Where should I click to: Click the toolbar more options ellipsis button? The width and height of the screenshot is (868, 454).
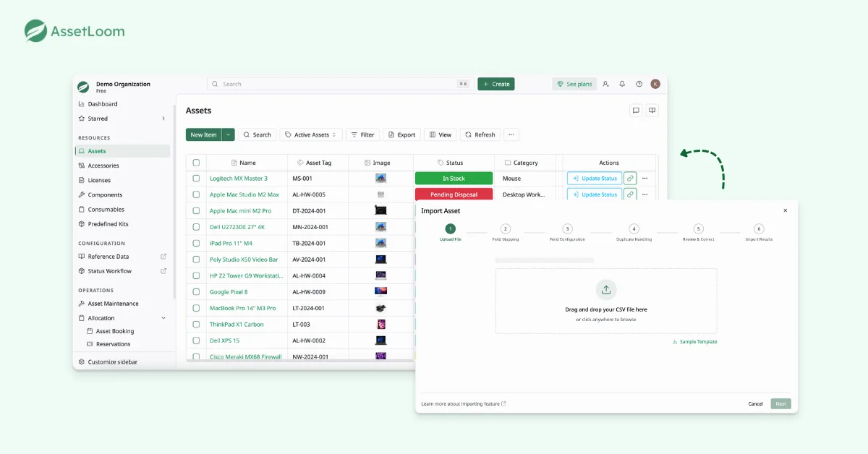click(511, 134)
